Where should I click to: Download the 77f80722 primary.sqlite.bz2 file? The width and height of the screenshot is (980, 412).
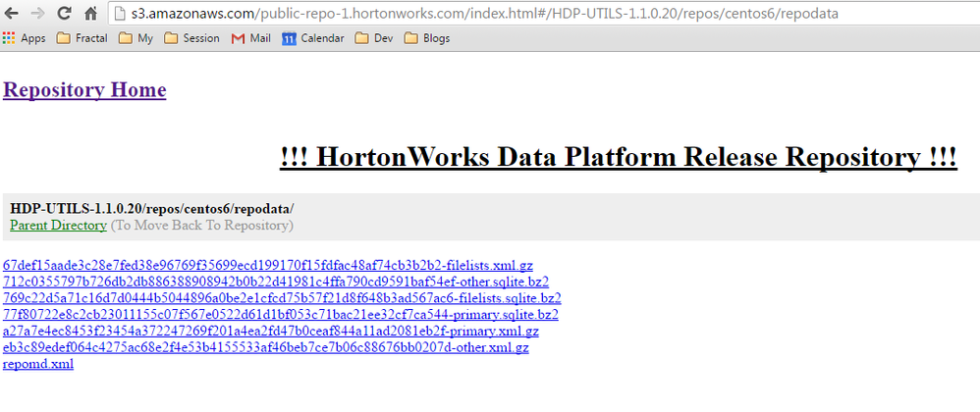(281, 314)
